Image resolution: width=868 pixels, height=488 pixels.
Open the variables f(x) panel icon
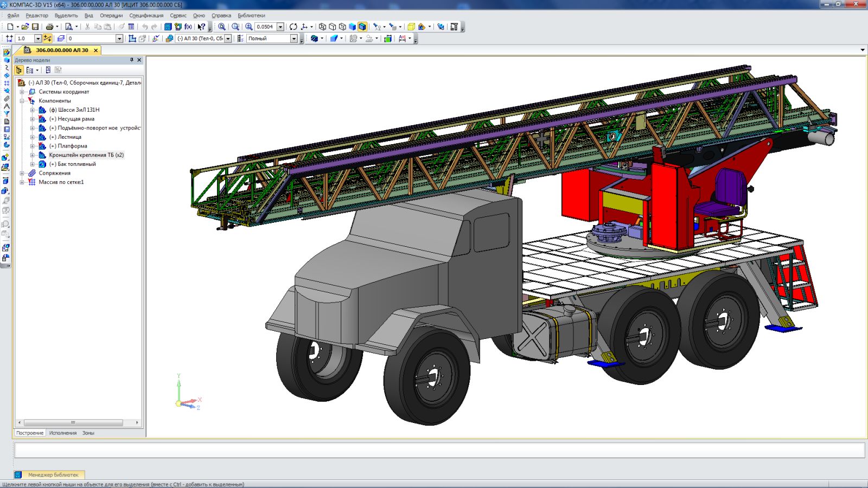(x=188, y=27)
